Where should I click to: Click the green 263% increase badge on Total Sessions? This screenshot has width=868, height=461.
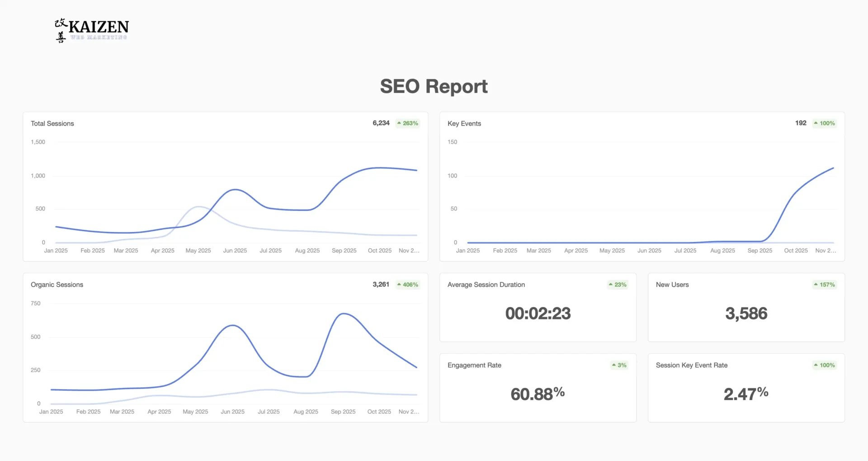pos(407,123)
